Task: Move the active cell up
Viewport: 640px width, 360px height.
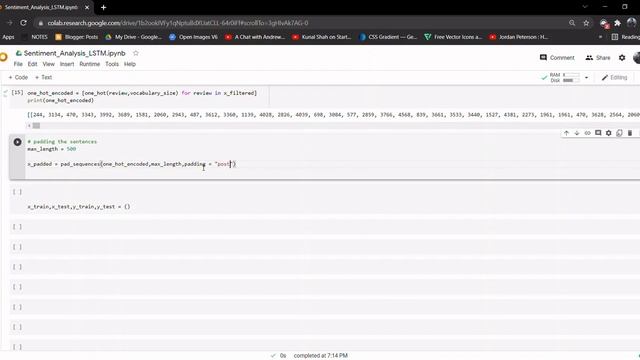Action: pyautogui.click(x=566, y=133)
